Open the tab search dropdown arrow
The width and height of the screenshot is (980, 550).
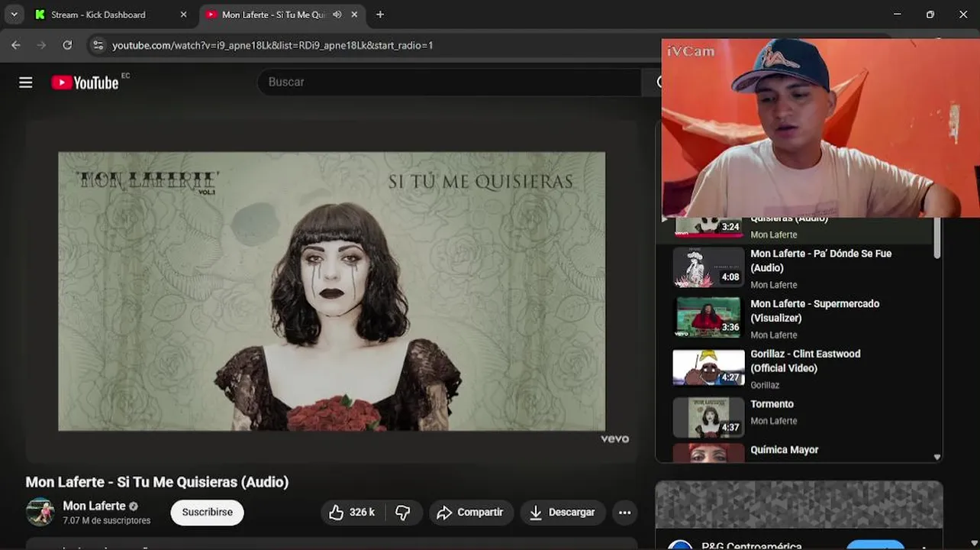[x=14, y=15]
